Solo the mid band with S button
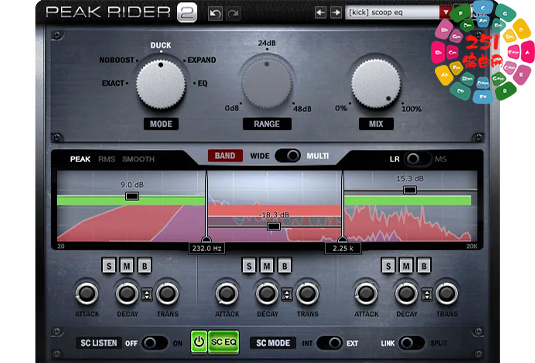Image resolution: width=535 pixels, height=363 pixels. coord(249,265)
